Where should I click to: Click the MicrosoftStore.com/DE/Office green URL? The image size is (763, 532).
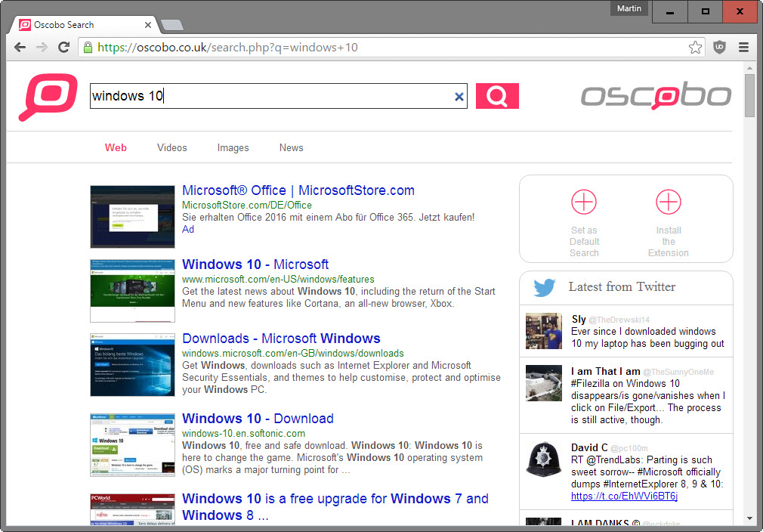(247, 205)
